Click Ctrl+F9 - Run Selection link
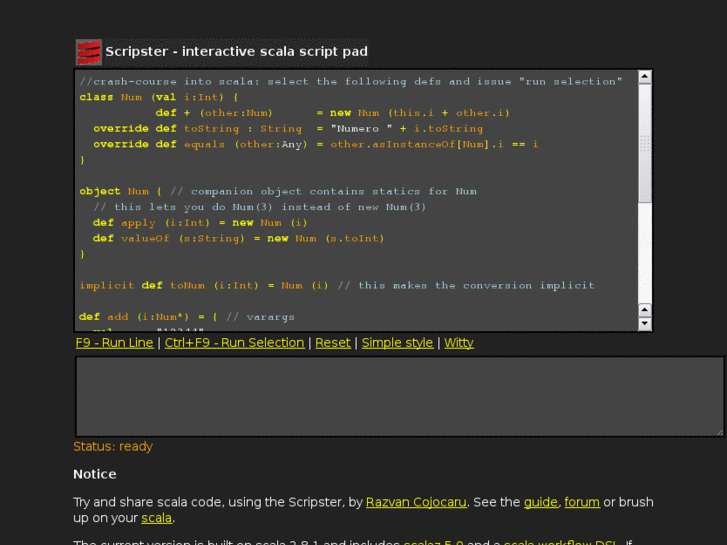The image size is (727, 545). [235, 343]
